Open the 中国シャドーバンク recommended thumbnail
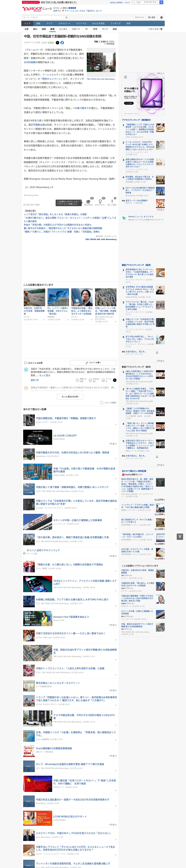This screenshot has height=868, width=186. [106, 297]
